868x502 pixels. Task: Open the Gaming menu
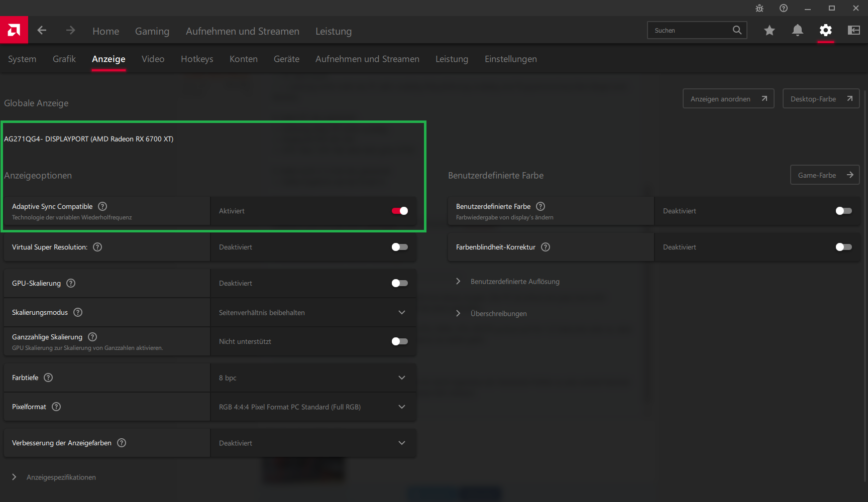point(152,31)
